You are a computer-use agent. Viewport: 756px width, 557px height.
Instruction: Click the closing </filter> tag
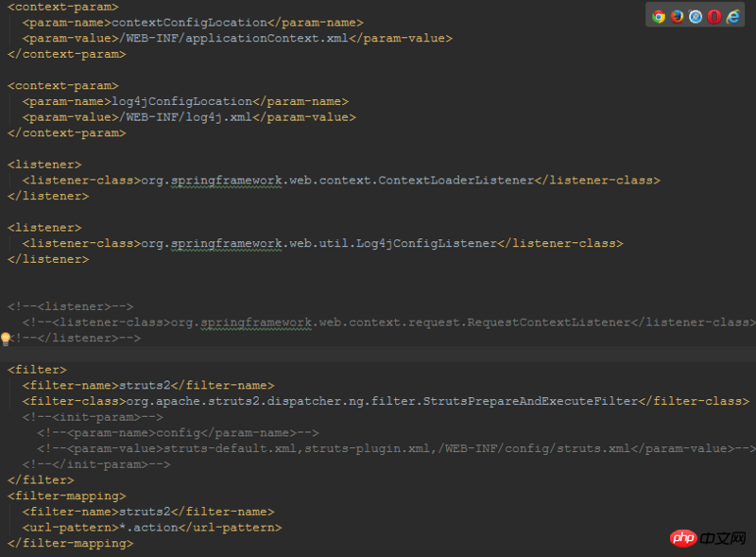(41, 480)
